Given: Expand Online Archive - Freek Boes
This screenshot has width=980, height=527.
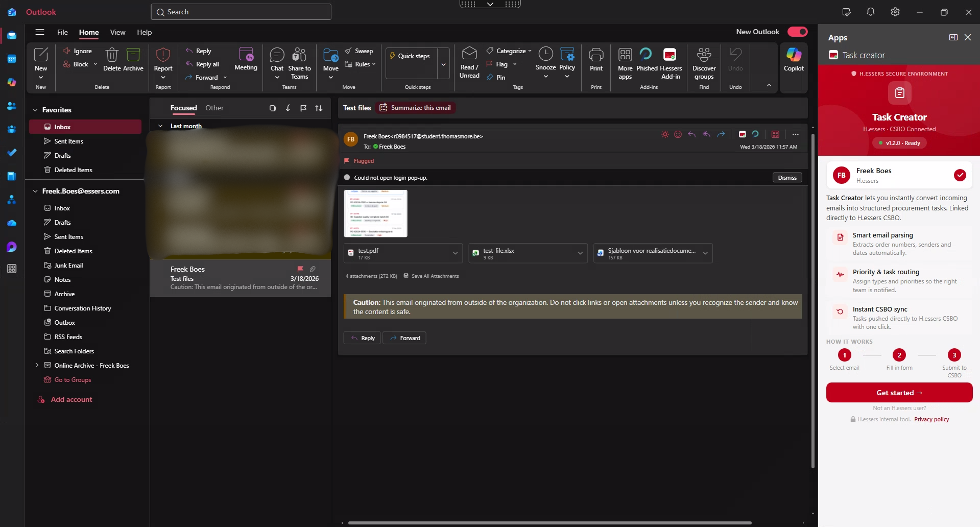Looking at the screenshot, I should [x=37, y=365].
